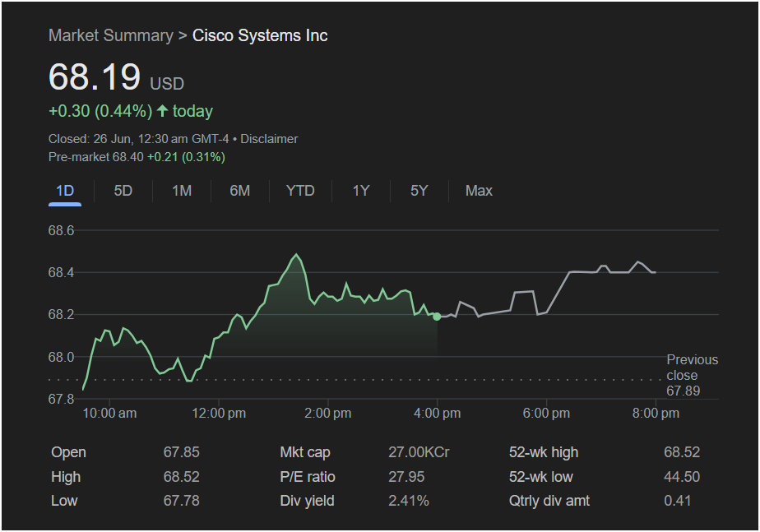The image size is (760, 532).
Task: Click the 52-wk high label
Action: (544, 452)
